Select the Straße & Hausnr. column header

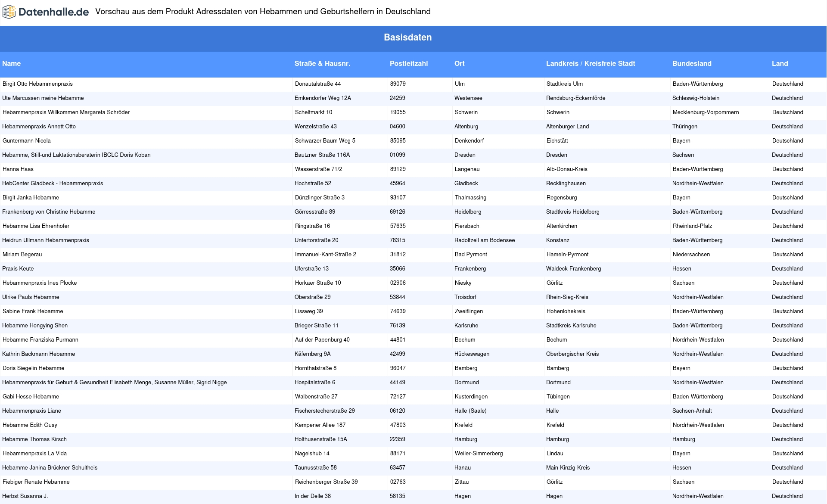point(322,64)
